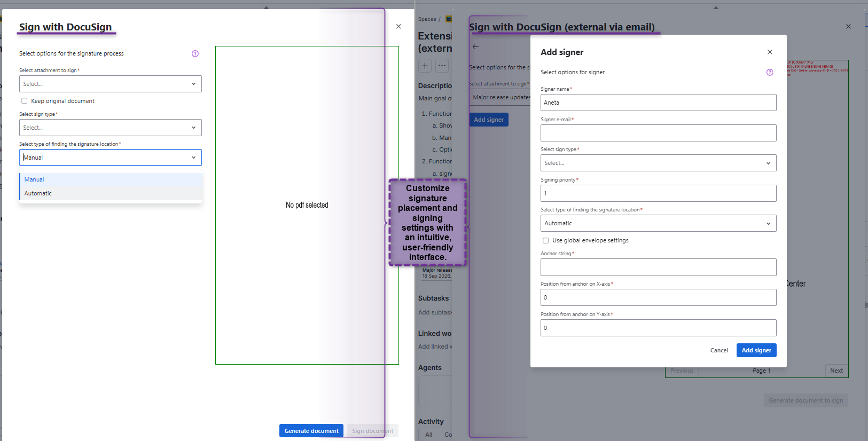Choose Manual option from the list
This screenshot has width=868, height=441.
coord(111,179)
